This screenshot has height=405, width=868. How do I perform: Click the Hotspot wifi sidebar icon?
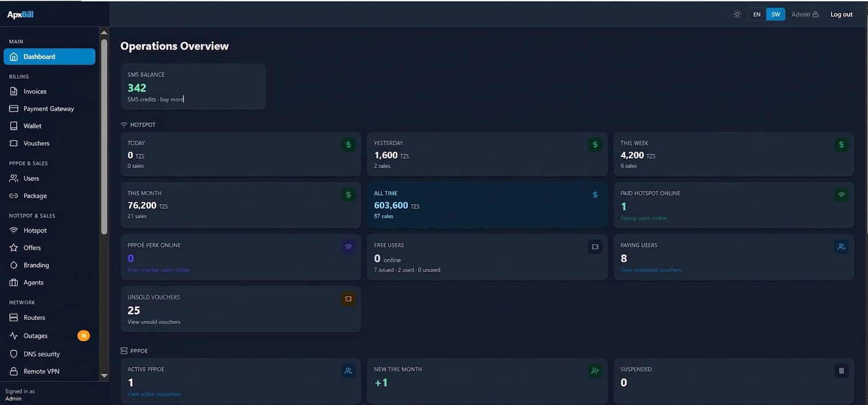pos(14,231)
